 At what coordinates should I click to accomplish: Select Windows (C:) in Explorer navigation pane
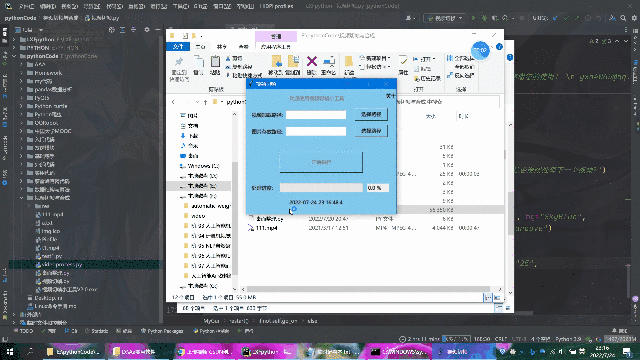[203, 166]
